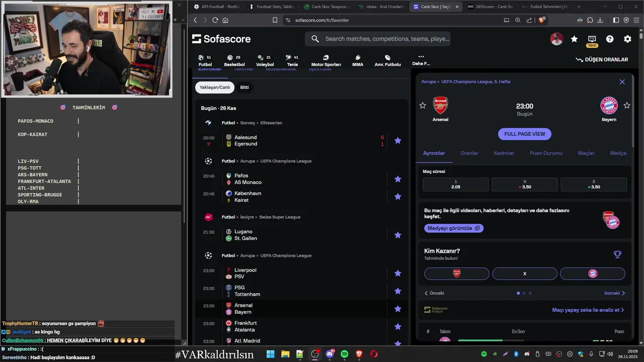Open Discord from the taskbar

click(330, 354)
